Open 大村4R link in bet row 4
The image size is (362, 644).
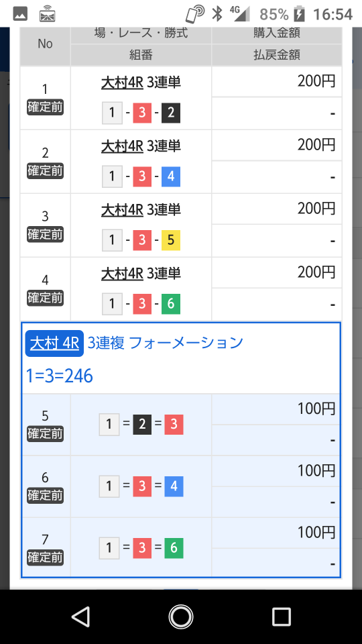[x=122, y=274]
